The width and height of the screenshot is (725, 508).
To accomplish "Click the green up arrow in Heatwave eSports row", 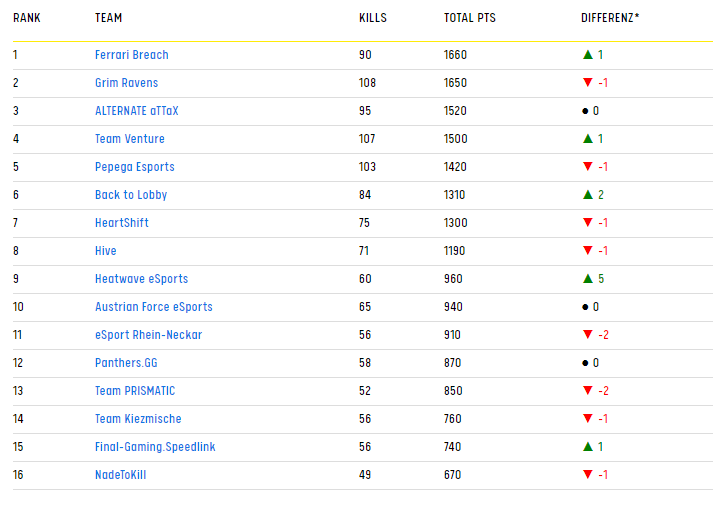I will (588, 279).
